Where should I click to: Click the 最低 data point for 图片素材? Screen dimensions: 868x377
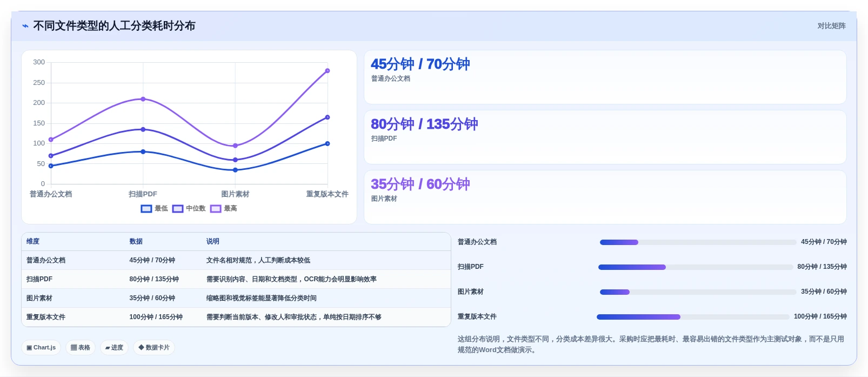[235, 170]
